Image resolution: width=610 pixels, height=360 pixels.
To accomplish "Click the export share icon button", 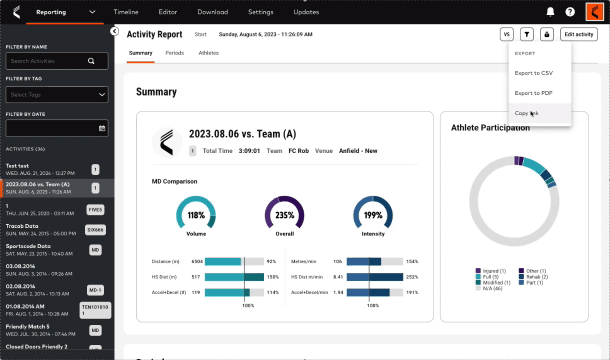I will pos(547,34).
